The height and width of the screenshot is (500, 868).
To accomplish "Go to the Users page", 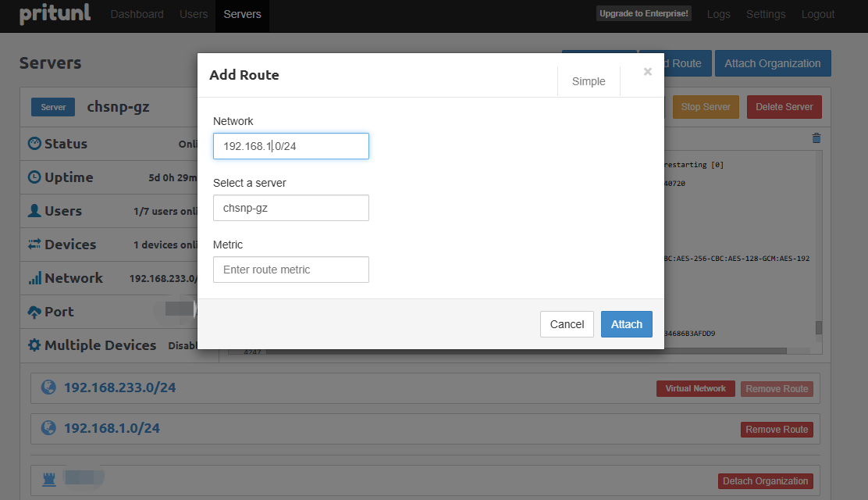I will pos(194,14).
